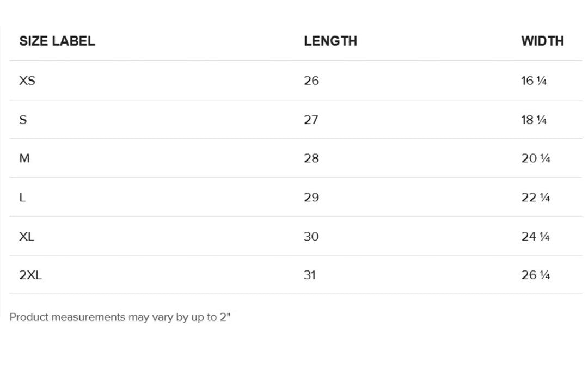Click the width value 16 ¼
Image resolution: width=588 pixels, height=370 pixels.
[x=534, y=81]
